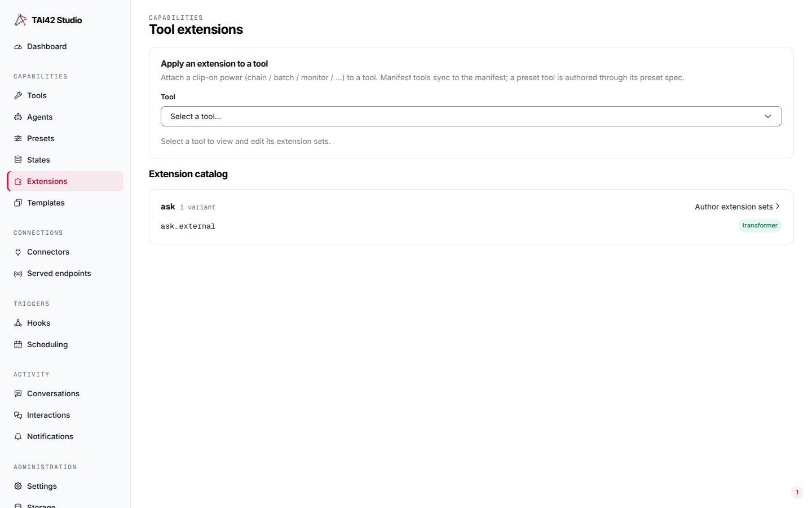This screenshot has height=508, width=812.
Task: Open the Hooks triggers page
Action: point(65,323)
